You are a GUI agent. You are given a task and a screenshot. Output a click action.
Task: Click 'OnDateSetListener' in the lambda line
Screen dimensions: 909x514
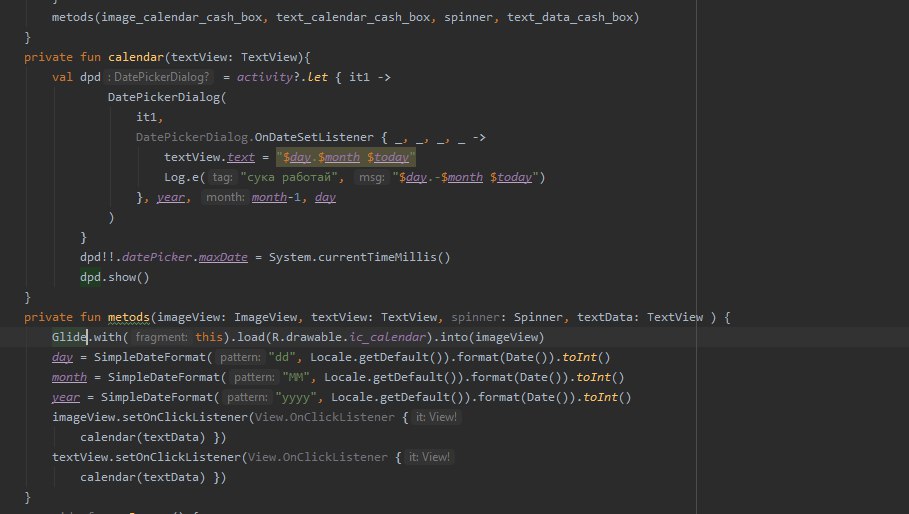pos(314,137)
